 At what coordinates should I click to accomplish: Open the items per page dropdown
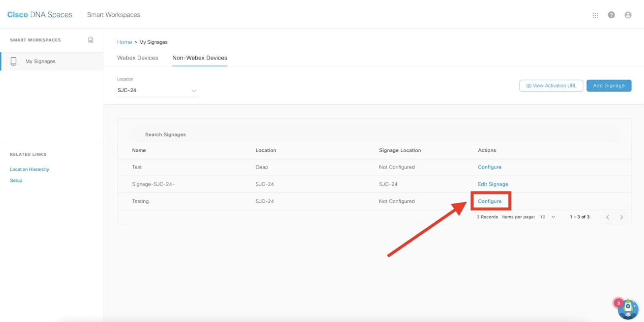tap(548, 217)
